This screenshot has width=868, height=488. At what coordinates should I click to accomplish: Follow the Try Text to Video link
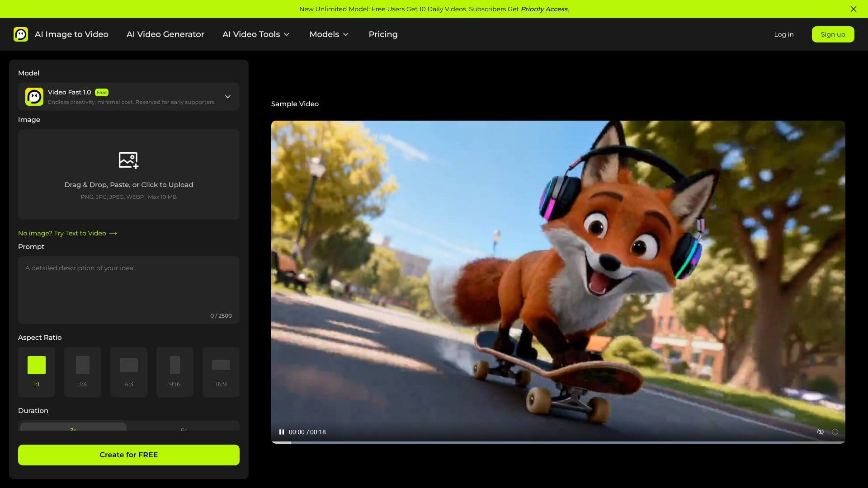(x=67, y=233)
